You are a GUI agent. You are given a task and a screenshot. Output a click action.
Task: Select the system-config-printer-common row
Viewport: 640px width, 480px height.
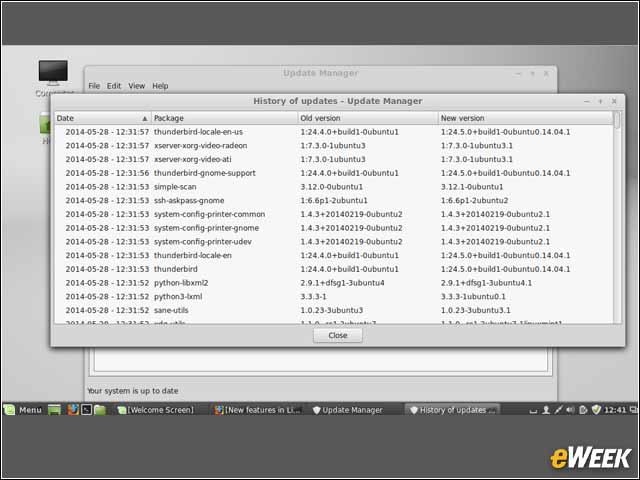[x=334, y=214]
